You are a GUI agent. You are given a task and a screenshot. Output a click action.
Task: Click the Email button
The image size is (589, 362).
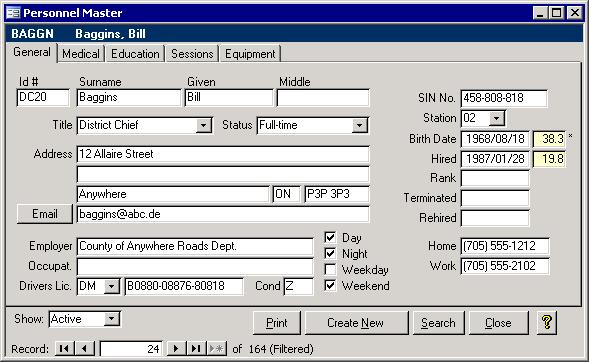point(45,214)
